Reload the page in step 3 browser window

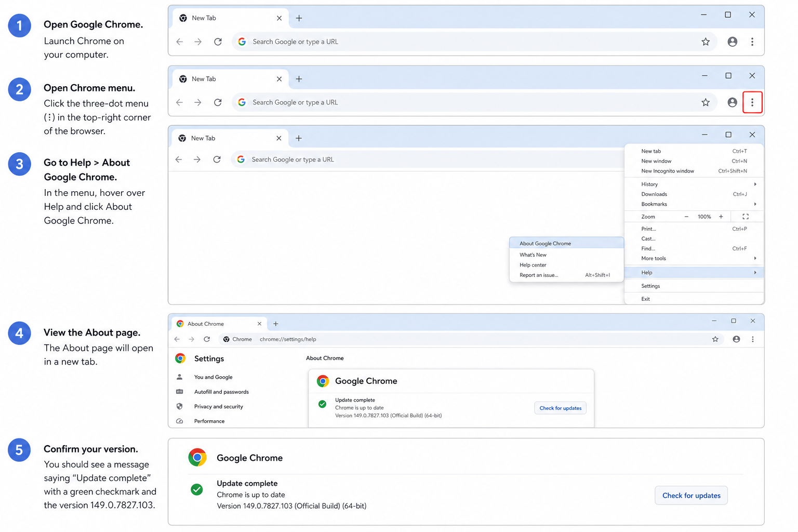pyautogui.click(x=217, y=159)
